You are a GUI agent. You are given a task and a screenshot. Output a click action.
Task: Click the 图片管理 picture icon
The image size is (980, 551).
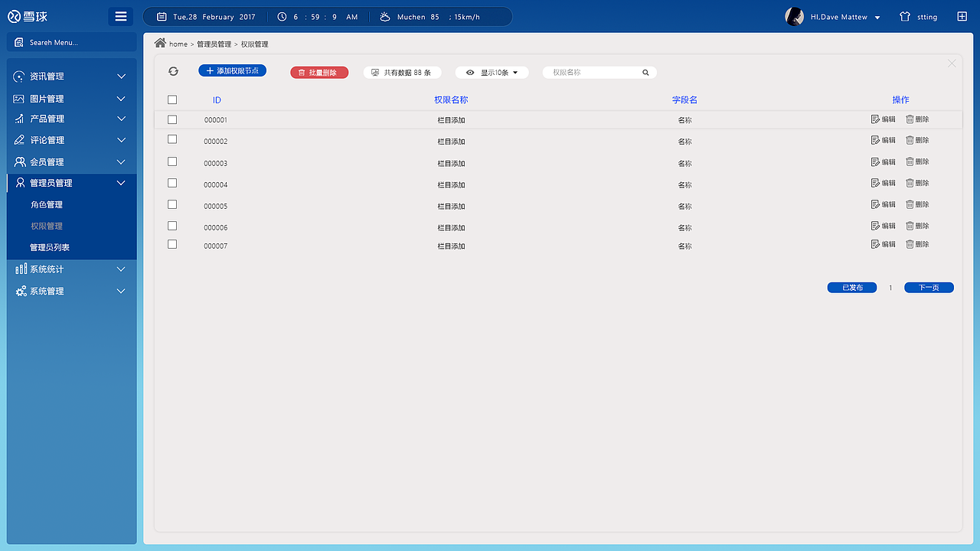point(19,99)
